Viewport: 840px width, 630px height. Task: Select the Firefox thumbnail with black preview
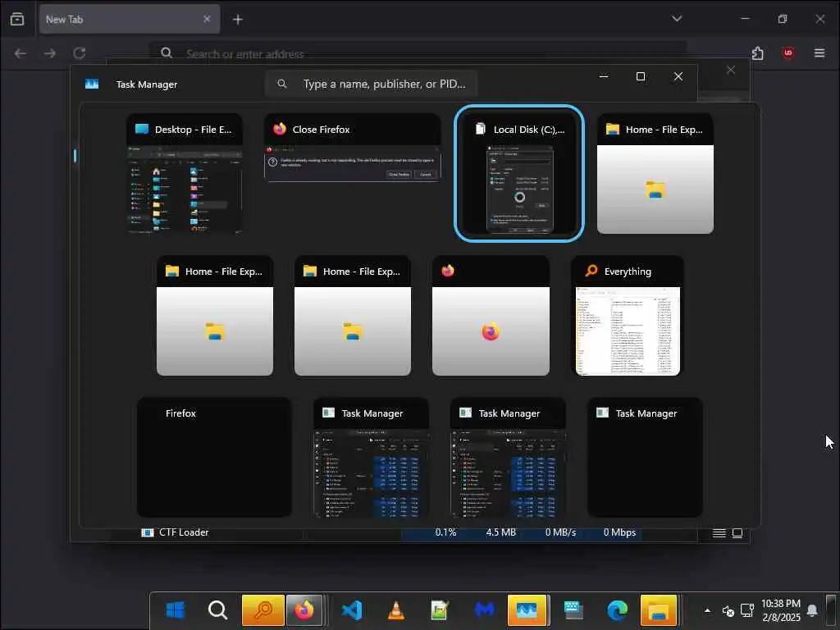pyautogui.click(x=214, y=458)
